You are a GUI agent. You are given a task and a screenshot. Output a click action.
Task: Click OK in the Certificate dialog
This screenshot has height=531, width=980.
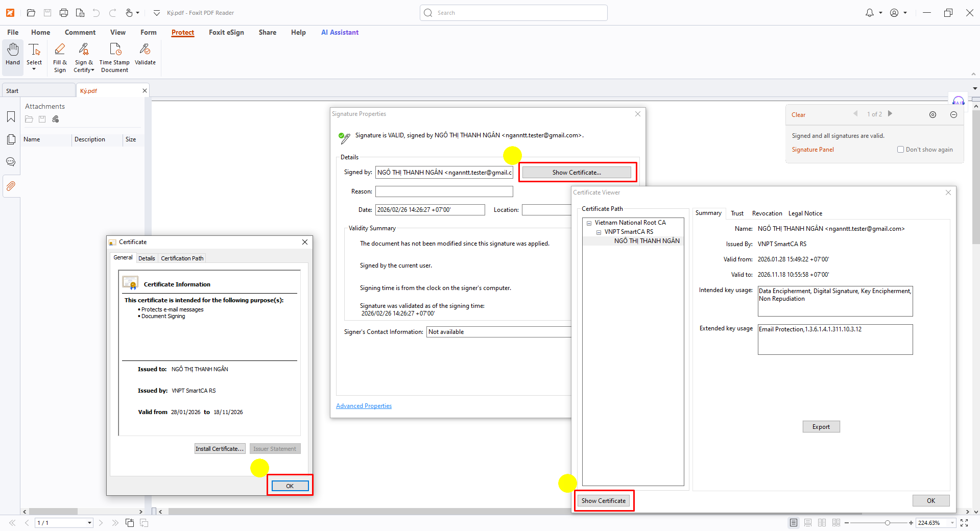coord(290,486)
